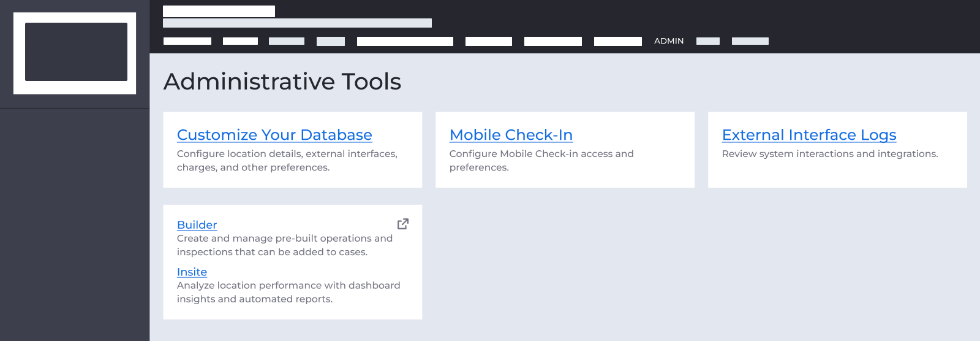This screenshot has width=980, height=341.
Task: Open the Customize Your Database link
Action: 274,135
